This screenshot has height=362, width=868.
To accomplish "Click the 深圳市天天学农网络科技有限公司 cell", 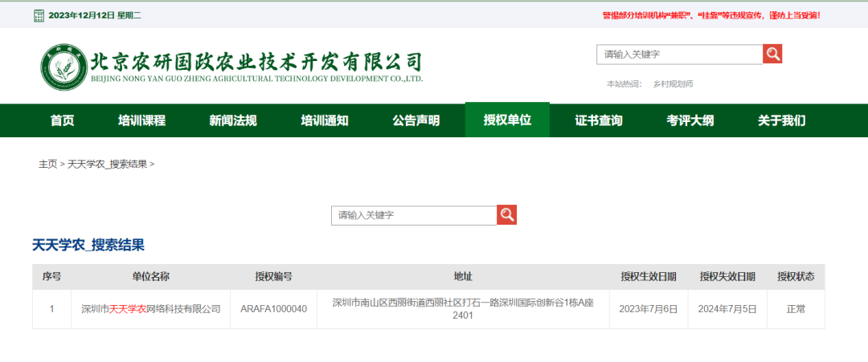I will (x=150, y=309).
